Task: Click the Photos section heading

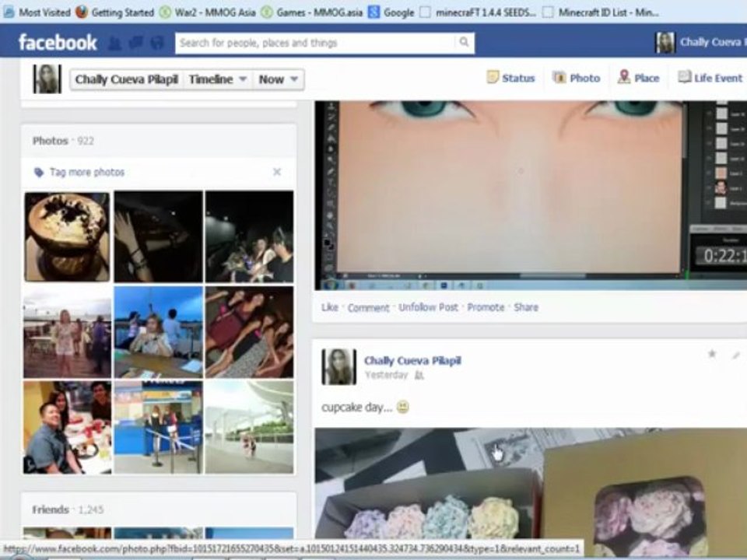Action: (x=50, y=141)
